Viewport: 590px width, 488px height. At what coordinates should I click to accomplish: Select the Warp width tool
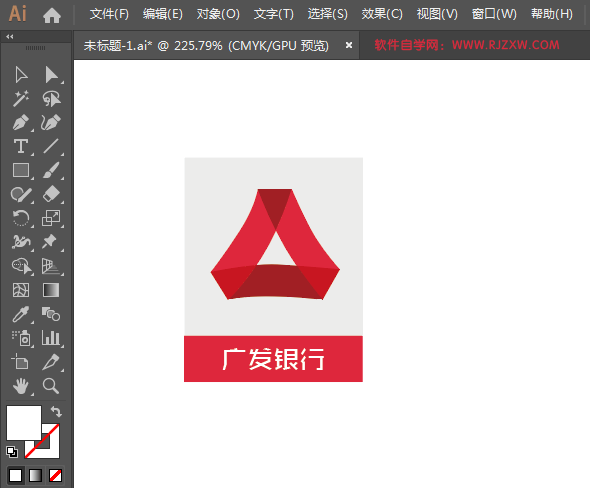[x=21, y=242]
